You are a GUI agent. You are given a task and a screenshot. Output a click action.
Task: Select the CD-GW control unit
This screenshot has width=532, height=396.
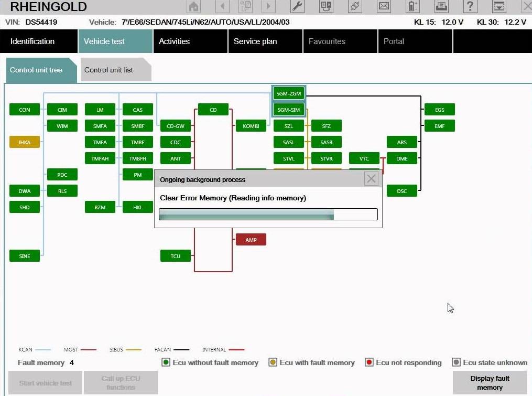click(176, 126)
